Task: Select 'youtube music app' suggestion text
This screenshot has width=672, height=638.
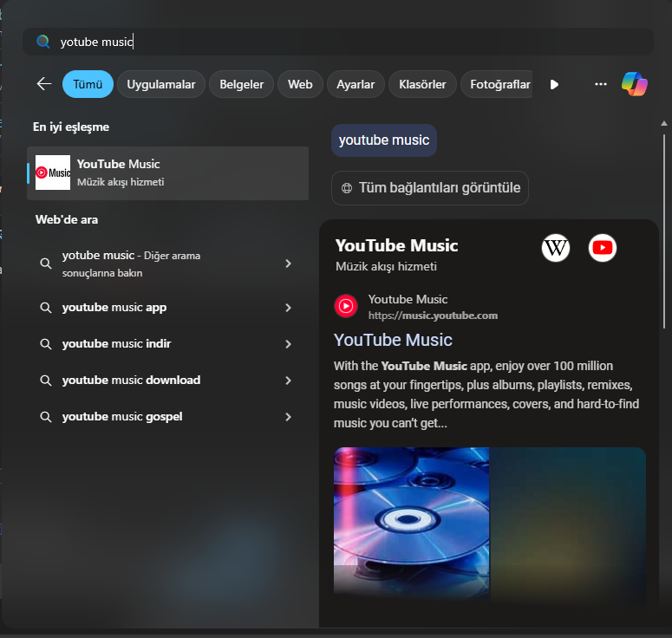Action: (114, 308)
